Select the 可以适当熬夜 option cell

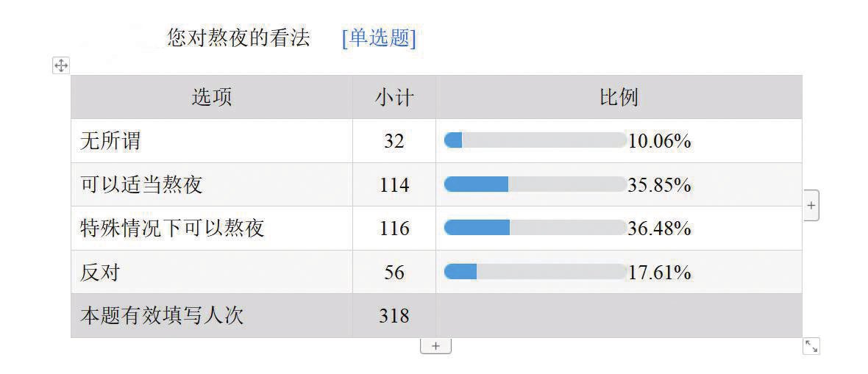pyautogui.click(x=211, y=184)
